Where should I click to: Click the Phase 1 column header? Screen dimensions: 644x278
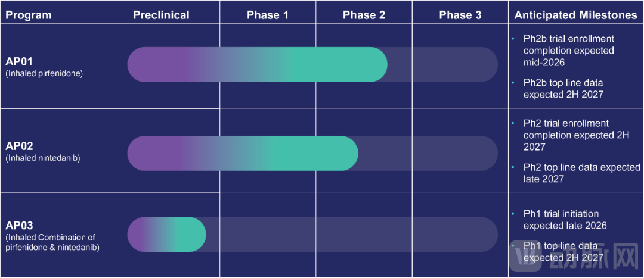point(268,15)
